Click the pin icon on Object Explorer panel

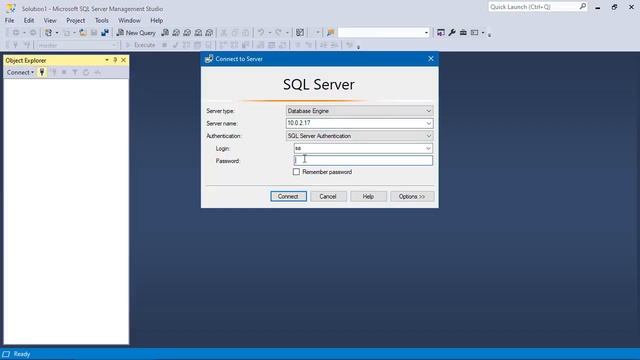point(115,60)
